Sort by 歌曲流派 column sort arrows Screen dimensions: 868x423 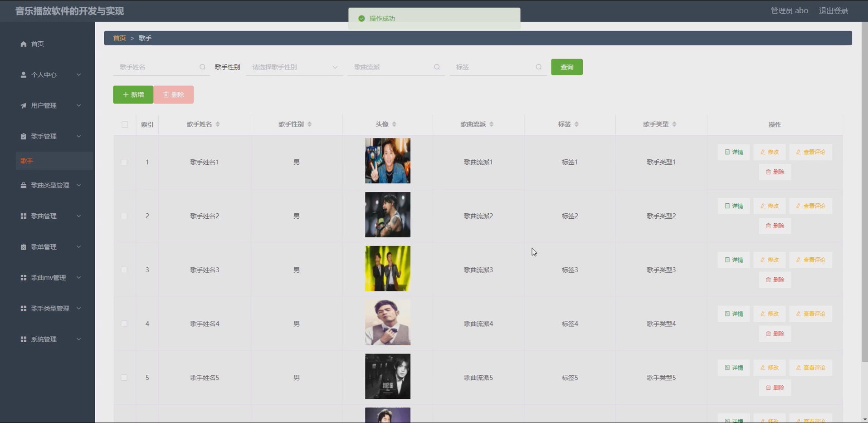(x=491, y=124)
